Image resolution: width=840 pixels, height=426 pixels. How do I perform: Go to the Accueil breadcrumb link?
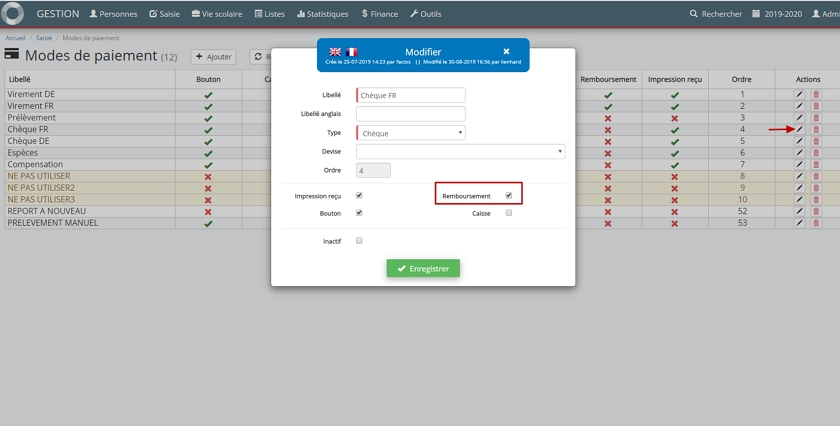(x=16, y=38)
